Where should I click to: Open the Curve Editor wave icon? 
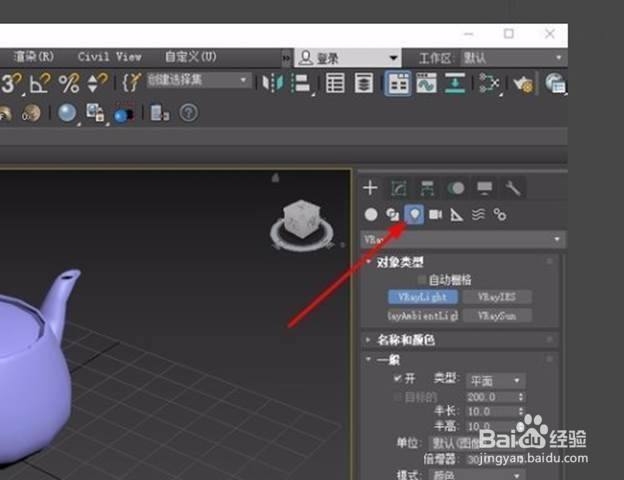pyautogui.click(x=426, y=83)
